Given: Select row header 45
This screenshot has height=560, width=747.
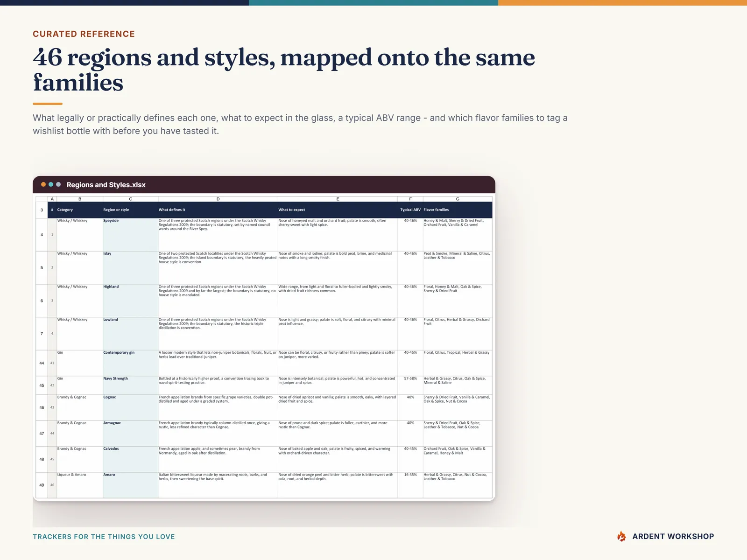Looking at the screenshot, I should [42, 385].
